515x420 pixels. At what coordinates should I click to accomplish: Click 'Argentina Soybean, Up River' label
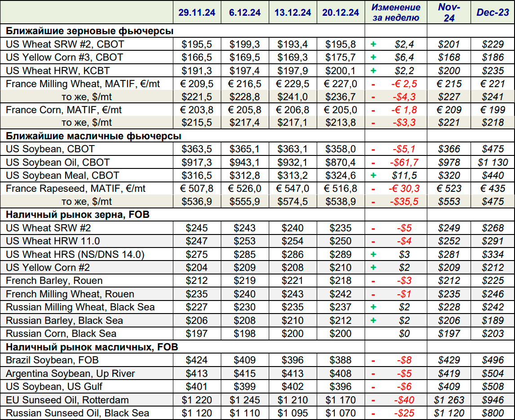tap(70, 374)
